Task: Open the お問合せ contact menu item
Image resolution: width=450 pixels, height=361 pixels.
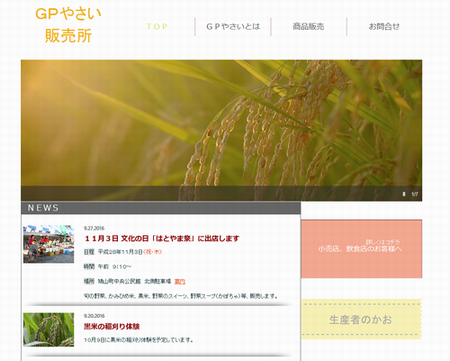Action: [x=384, y=26]
